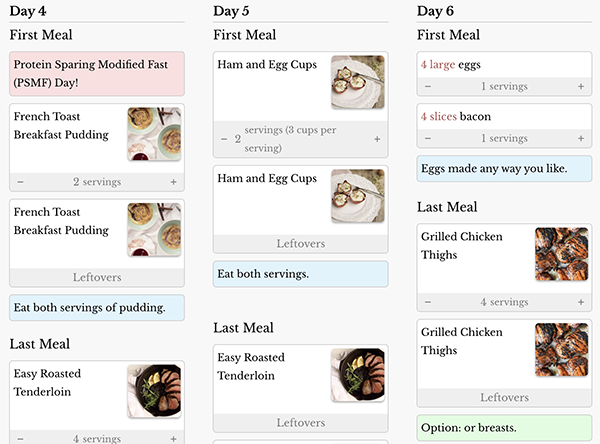The height and width of the screenshot is (444, 600).
Task: Open Day 4 Easy Roasted Tenderloin photo
Action: point(154,391)
